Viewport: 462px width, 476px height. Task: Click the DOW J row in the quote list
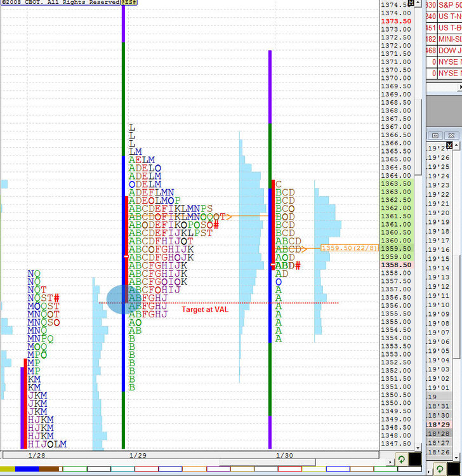tap(444, 50)
